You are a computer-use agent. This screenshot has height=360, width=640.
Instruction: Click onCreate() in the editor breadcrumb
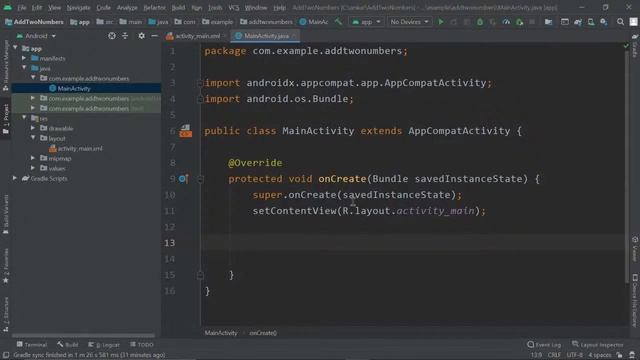coord(263,333)
